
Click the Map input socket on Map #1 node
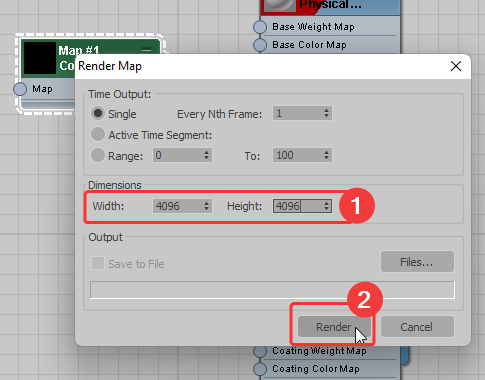coord(20,89)
